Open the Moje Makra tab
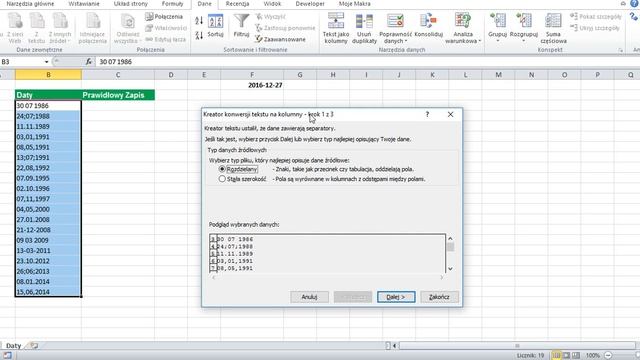Screen dimensions: 640x360 pos(354,4)
